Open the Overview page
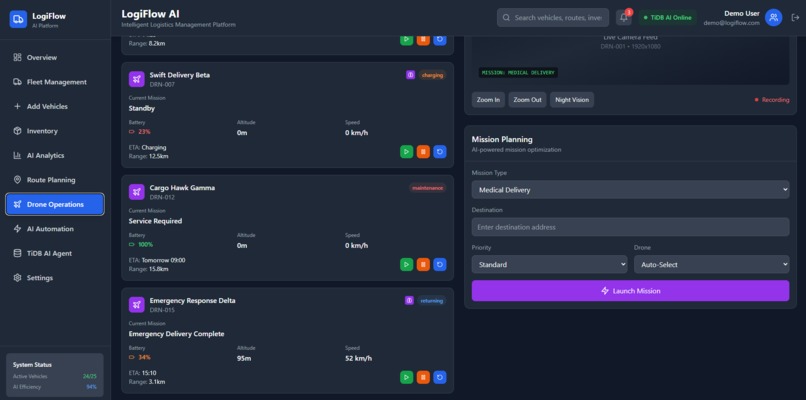 pos(55,58)
